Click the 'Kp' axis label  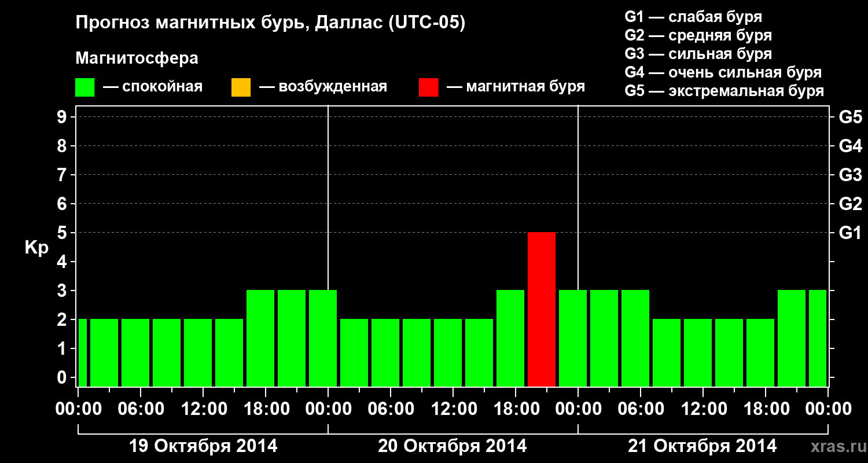36,248
